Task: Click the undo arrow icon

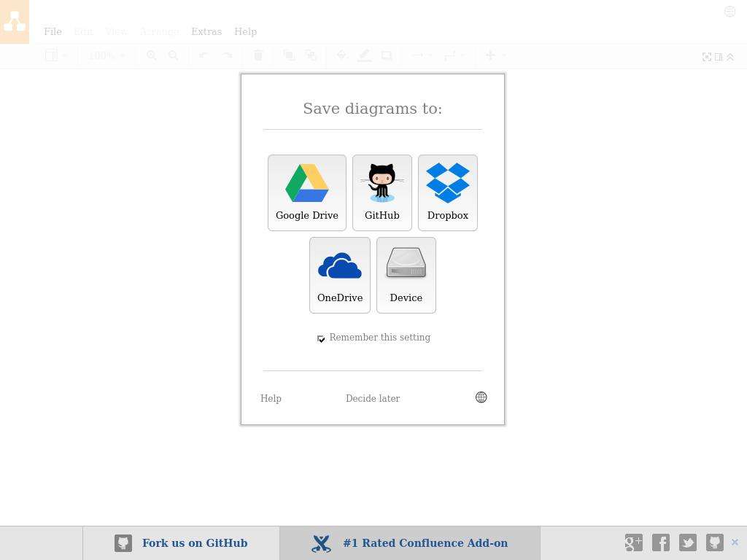Action: pyautogui.click(x=204, y=55)
